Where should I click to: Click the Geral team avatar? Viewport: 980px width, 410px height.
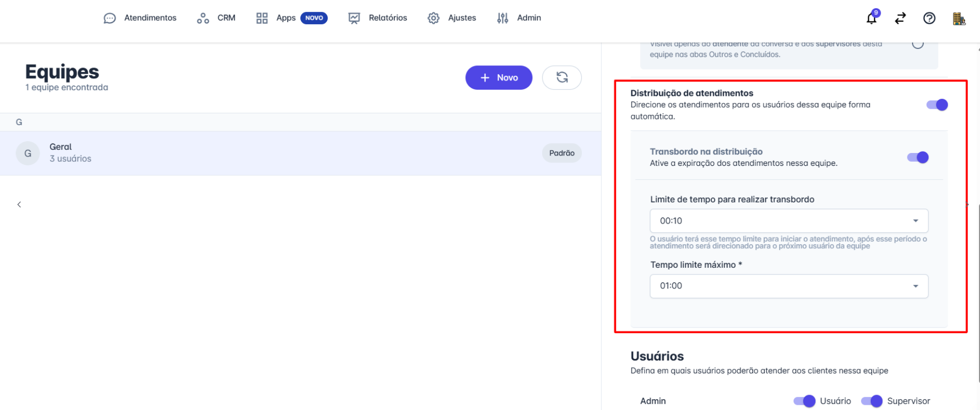tap(28, 153)
